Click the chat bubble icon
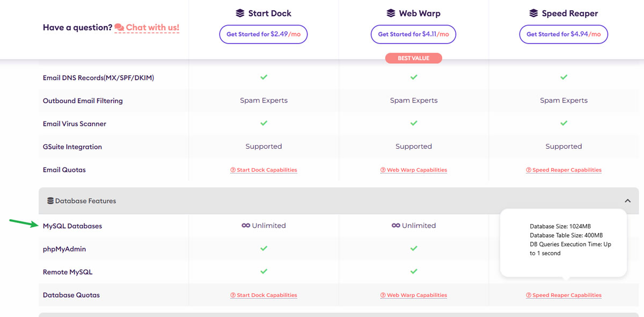 pyautogui.click(x=119, y=27)
